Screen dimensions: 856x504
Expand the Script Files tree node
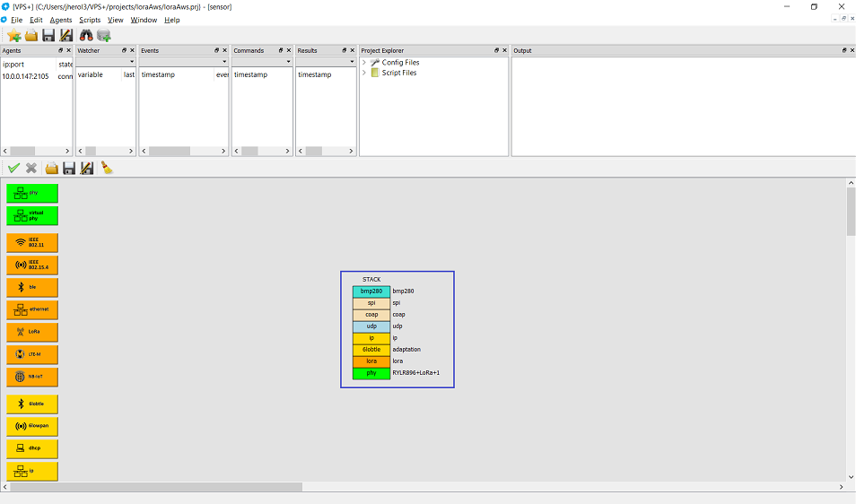click(x=364, y=73)
